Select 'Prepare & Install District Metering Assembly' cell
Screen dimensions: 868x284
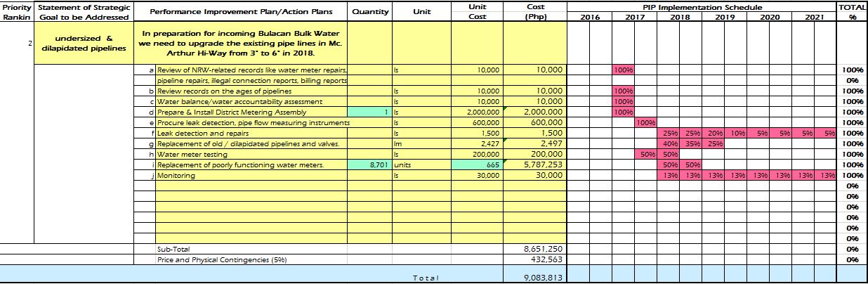click(x=251, y=112)
